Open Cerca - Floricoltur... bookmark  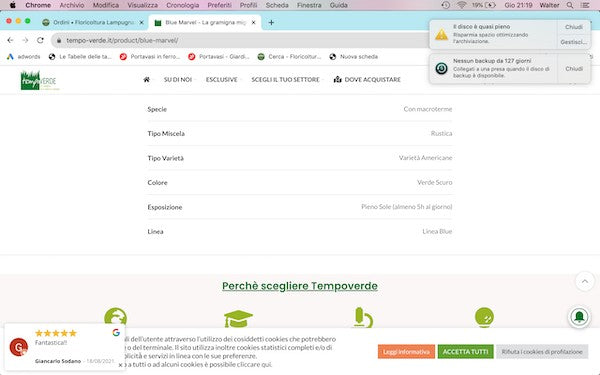289,57
